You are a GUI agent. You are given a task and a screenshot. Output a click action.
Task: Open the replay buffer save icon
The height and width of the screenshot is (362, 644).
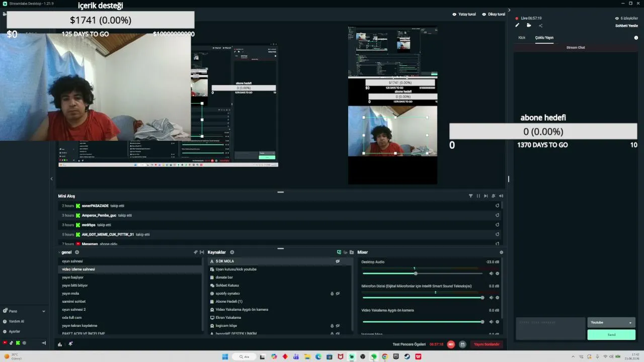tap(462, 344)
